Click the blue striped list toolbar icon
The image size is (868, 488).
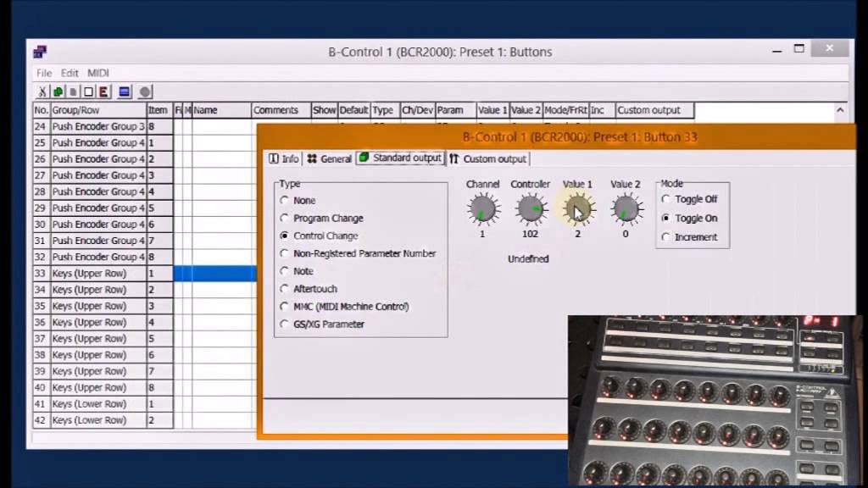pyautogui.click(x=125, y=91)
